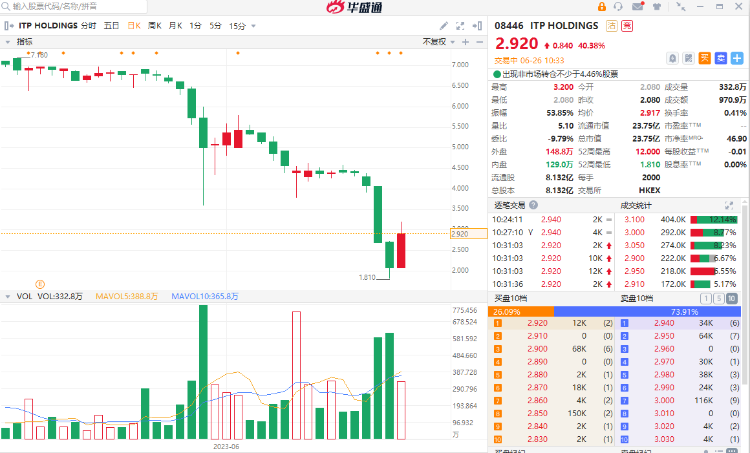Select the 月K monthly candlestick tab

(176, 26)
